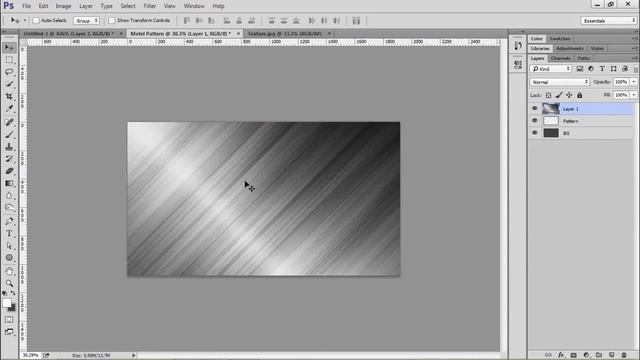The width and height of the screenshot is (640, 360).
Task: Click the foreground color swatch
Action: point(7,303)
